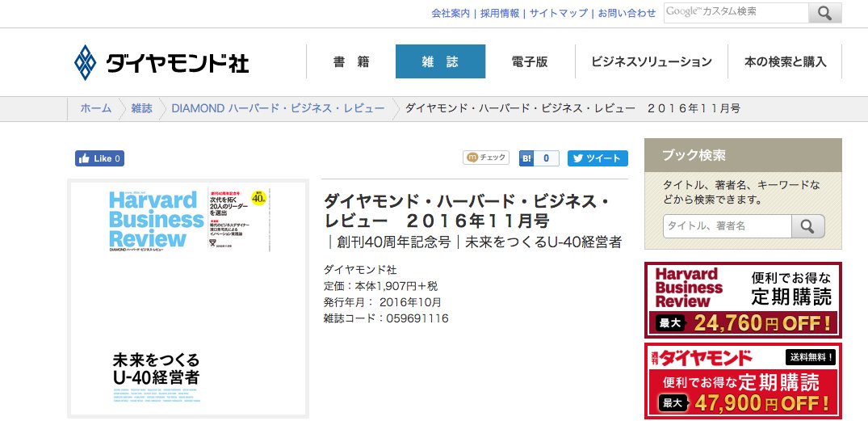
Task: Open the サイトマップ link
Action: (x=559, y=13)
